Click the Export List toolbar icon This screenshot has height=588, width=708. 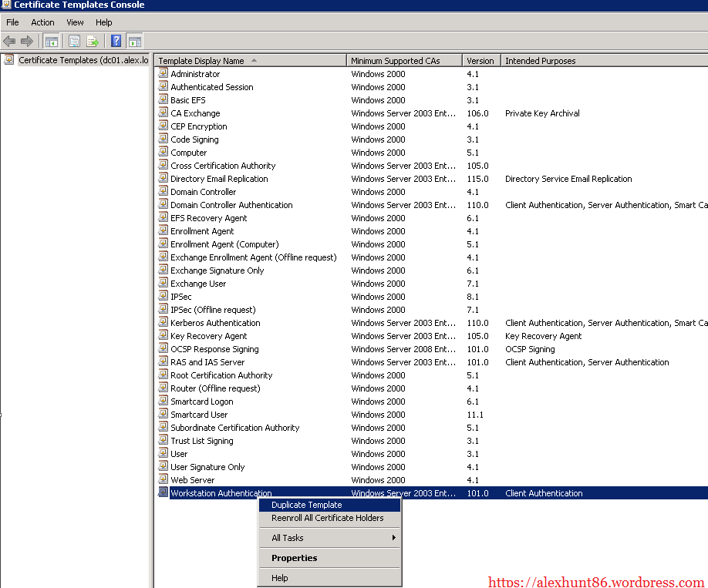coord(93,41)
